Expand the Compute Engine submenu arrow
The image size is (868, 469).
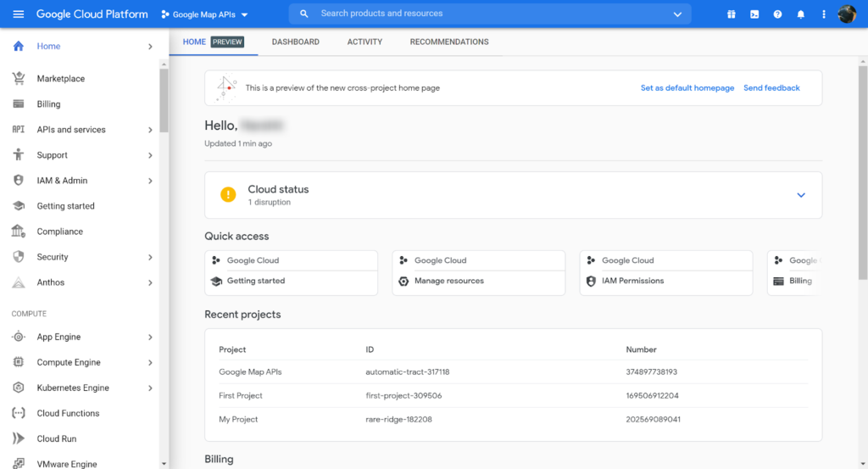[150, 363]
